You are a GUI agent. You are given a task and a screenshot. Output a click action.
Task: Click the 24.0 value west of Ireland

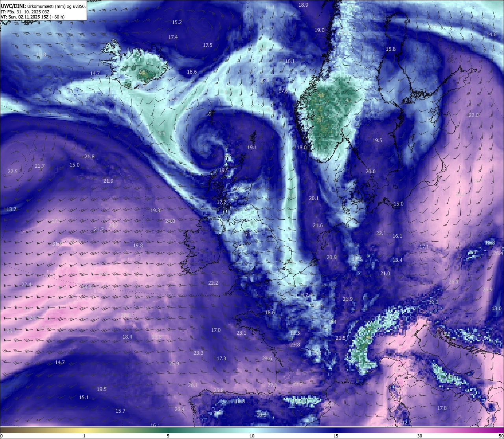pos(170,221)
